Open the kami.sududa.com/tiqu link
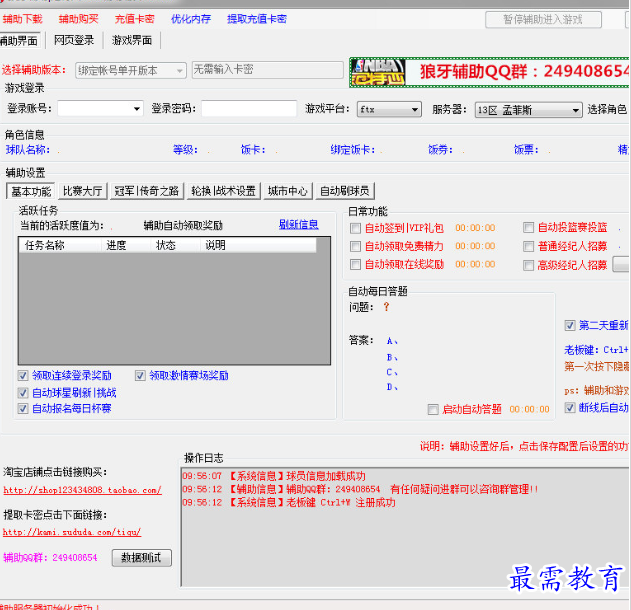The height and width of the screenshot is (610, 631). [72, 532]
